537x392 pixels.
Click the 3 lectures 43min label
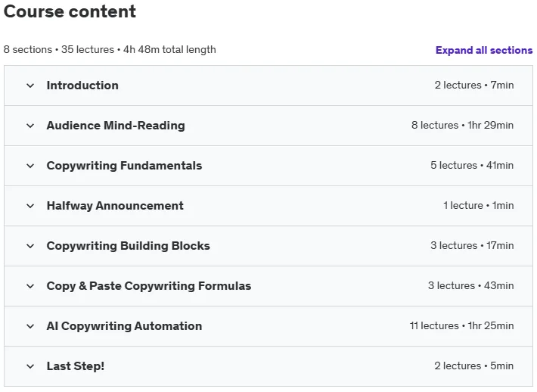pos(471,285)
